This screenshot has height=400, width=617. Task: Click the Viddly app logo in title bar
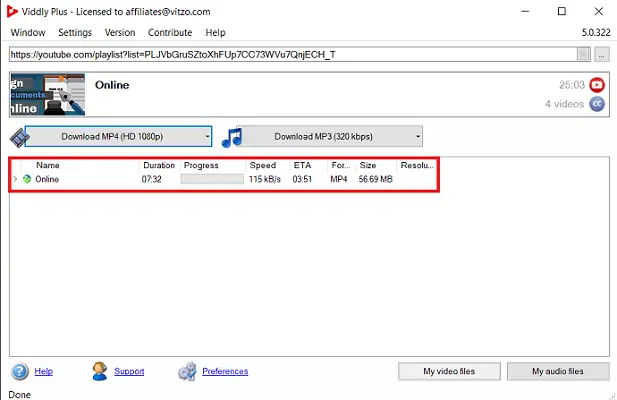click(x=11, y=11)
